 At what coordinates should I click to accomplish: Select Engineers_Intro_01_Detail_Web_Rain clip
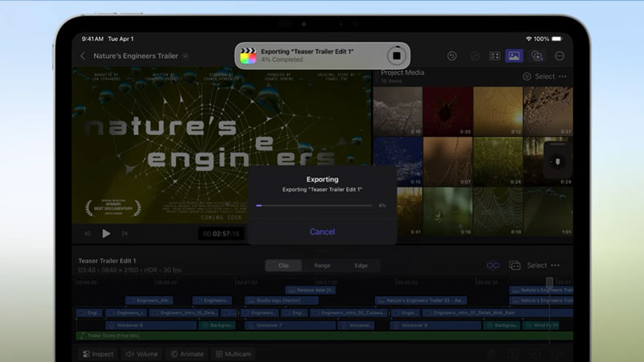[x=497, y=313]
